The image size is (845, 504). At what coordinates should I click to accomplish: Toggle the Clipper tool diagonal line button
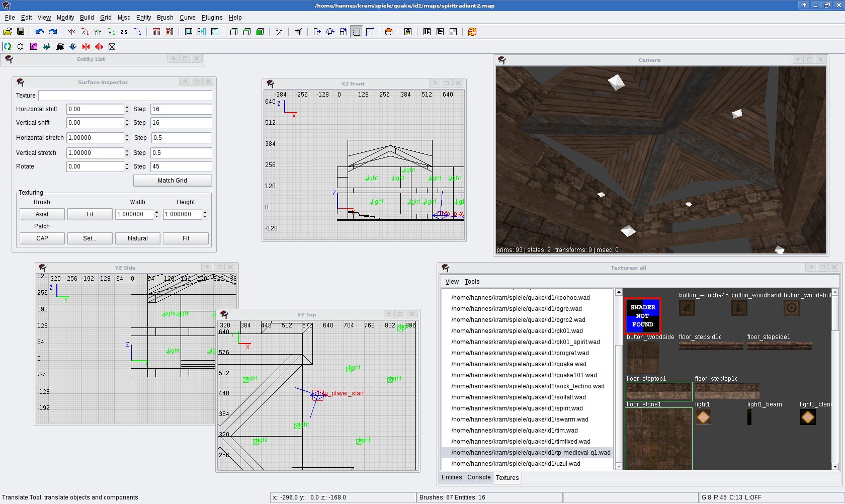370,32
